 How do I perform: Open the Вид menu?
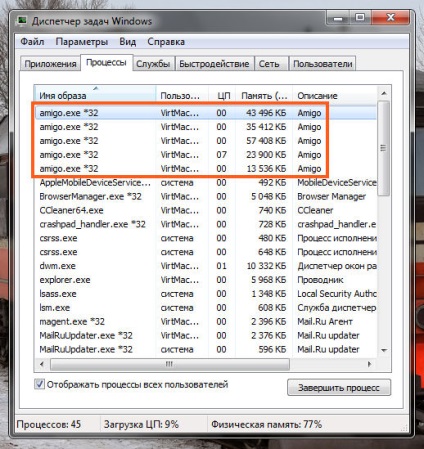tap(128, 42)
